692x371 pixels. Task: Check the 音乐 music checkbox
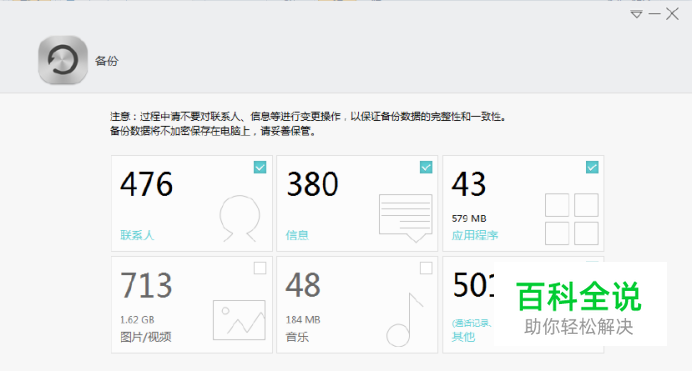(x=426, y=268)
